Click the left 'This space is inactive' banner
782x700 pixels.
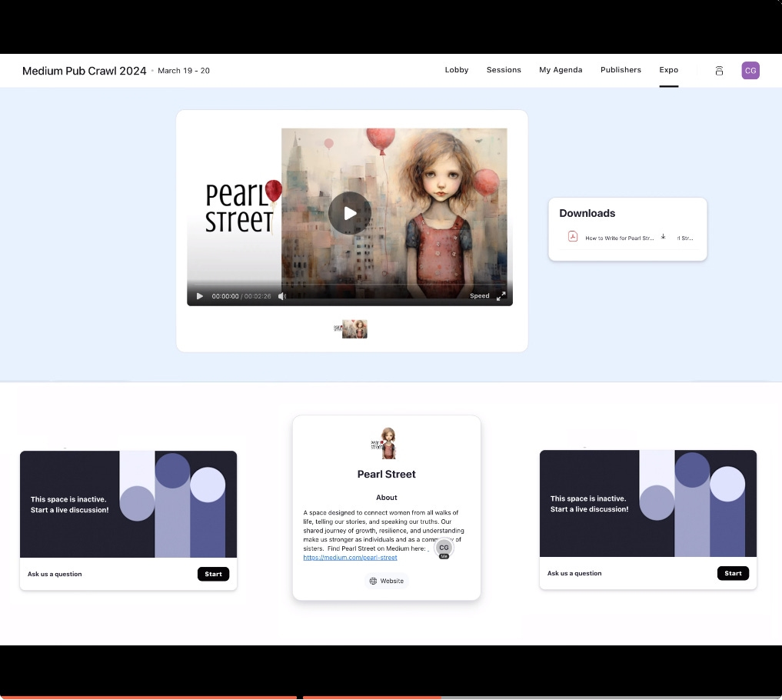click(x=128, y=504)
